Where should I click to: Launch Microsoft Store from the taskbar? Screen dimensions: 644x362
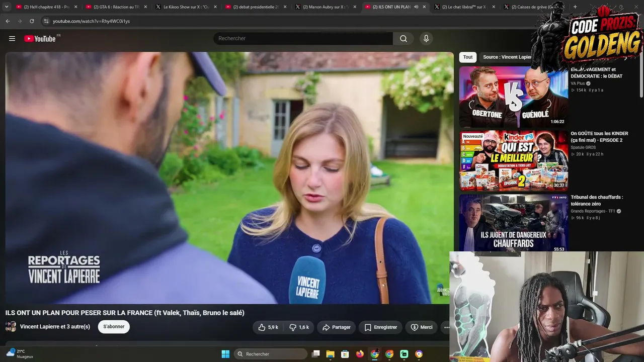(345, 354)
